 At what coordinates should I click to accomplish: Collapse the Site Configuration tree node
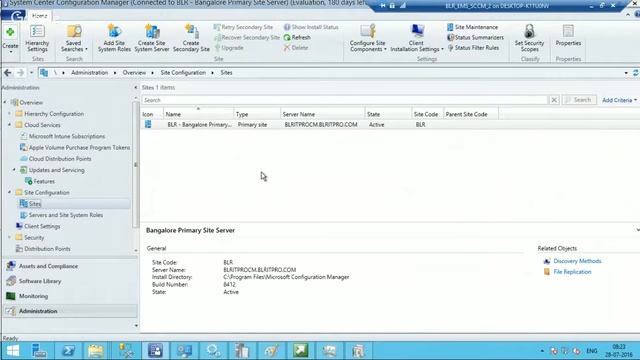point(10,192)
